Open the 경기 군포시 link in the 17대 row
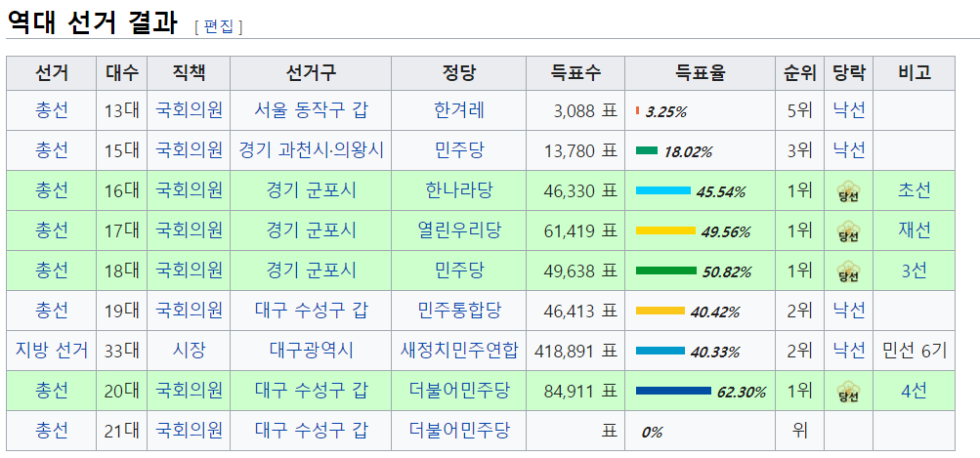Screen dimensions: 980x458 point(311,230)
